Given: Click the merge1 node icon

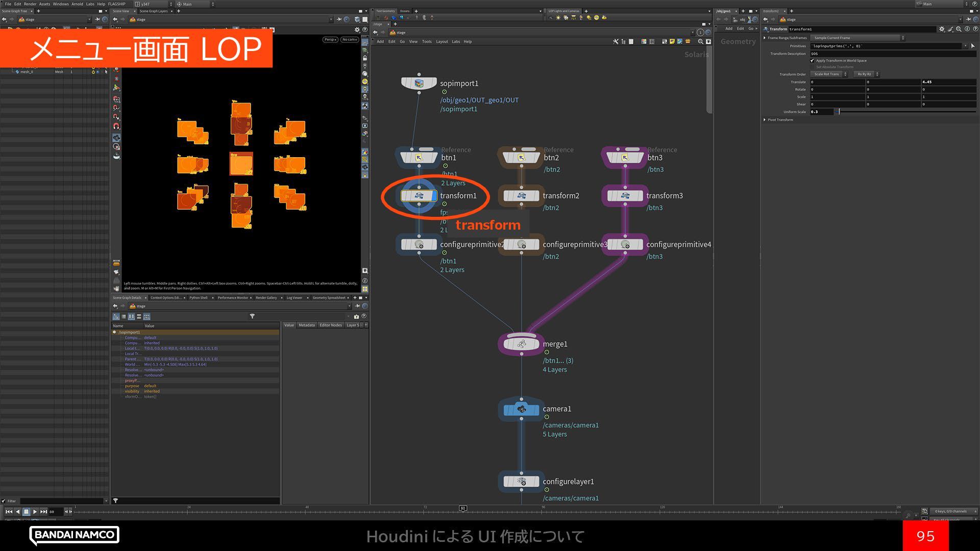Looking at the screenshot, I should pos(521,344).
